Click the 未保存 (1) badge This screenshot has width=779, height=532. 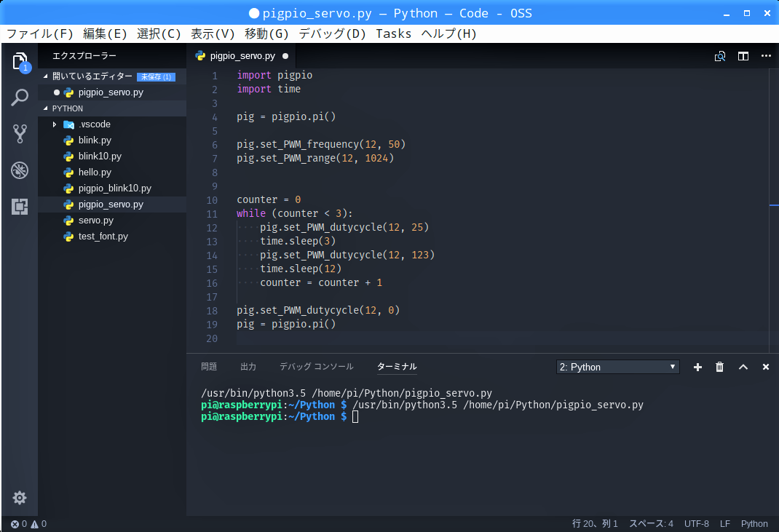pyautogui.click(x=156, y=77)
